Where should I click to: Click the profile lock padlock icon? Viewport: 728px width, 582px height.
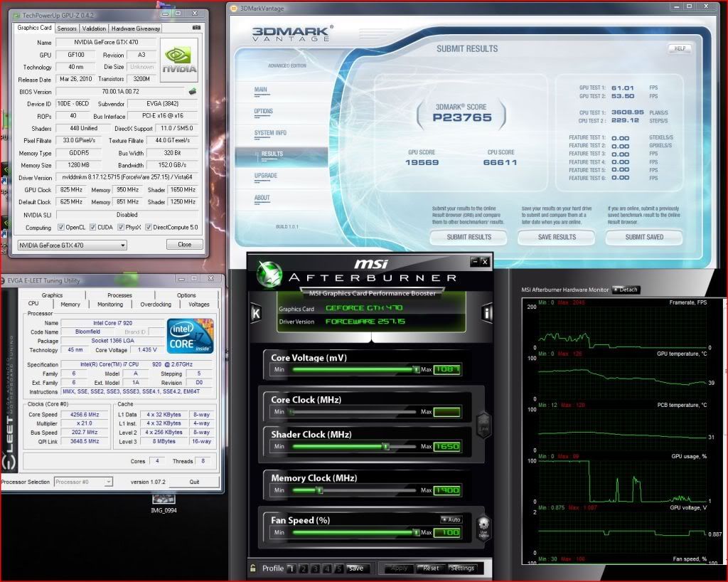253,568
